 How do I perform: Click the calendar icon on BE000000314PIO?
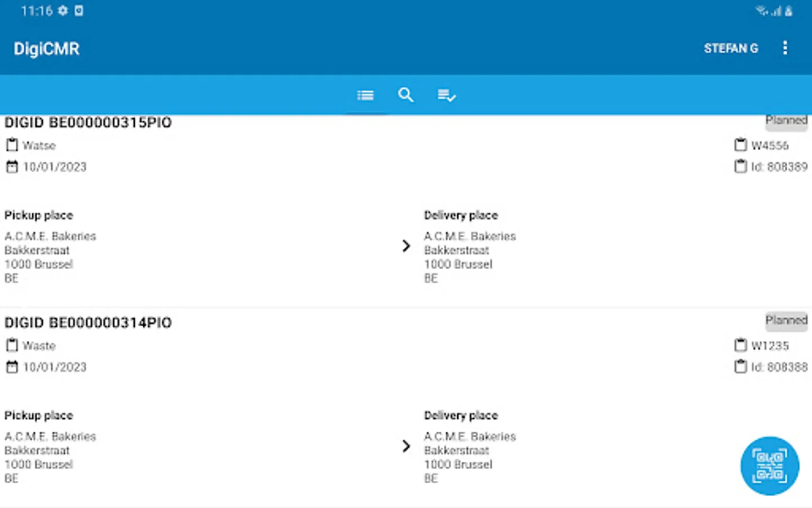pos(12,367)
